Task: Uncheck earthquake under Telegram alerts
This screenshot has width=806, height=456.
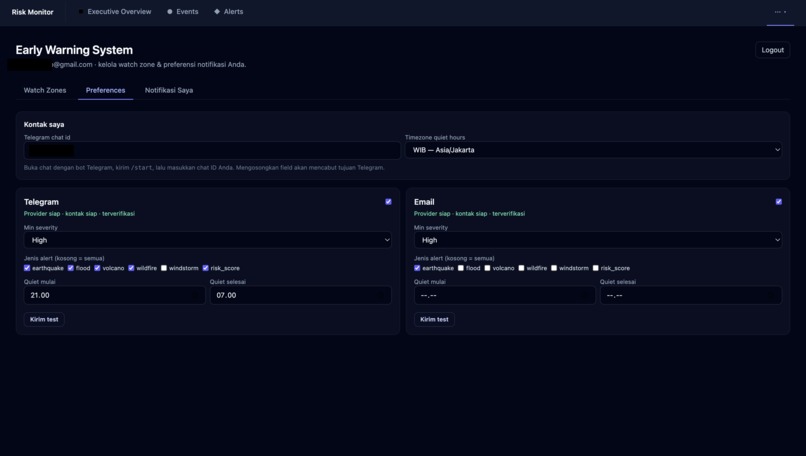Action: coord(27,268)
